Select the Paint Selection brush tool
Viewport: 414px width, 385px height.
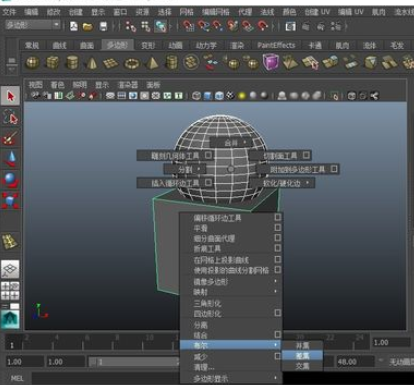pyautogui.click(x=11, y=138)
